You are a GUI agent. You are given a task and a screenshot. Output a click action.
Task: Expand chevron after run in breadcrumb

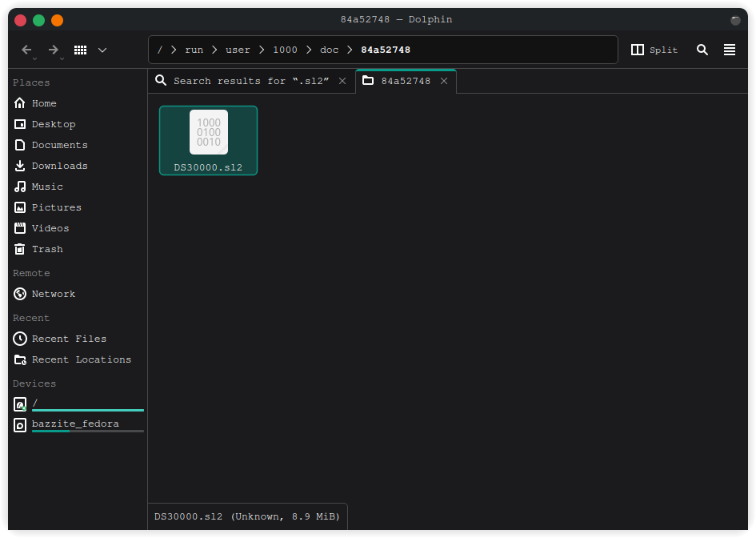214,50
